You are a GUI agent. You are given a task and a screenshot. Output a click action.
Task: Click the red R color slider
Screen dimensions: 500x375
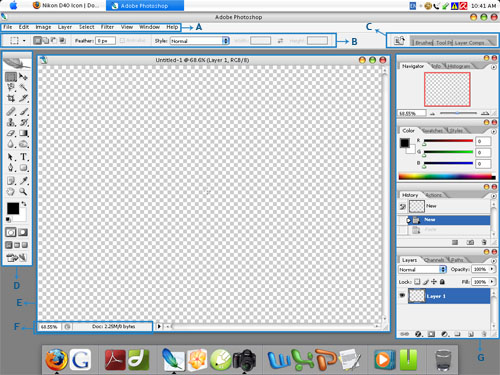pos(448,141)
